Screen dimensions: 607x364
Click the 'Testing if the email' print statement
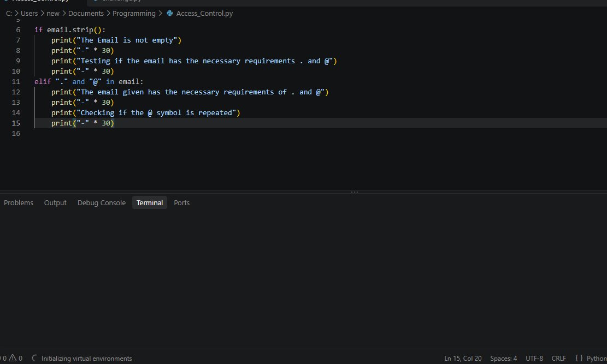click(x=194, y=61)
